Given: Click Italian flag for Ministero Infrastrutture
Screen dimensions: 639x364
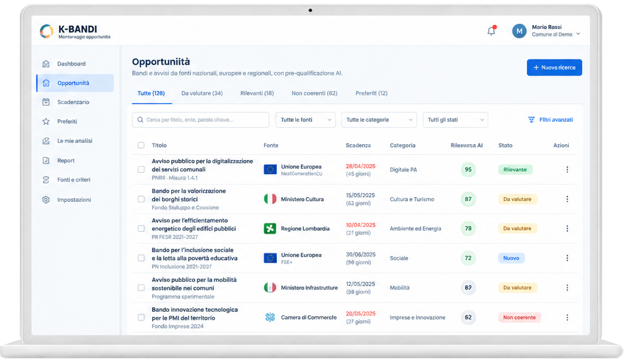Looking at the screenshot, I should pyautogui.click(x=270, y=288).
